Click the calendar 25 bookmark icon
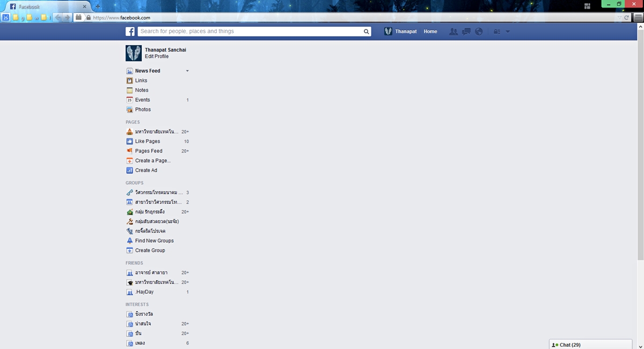This screenshot has height=349, width=644. click(5, 17)
